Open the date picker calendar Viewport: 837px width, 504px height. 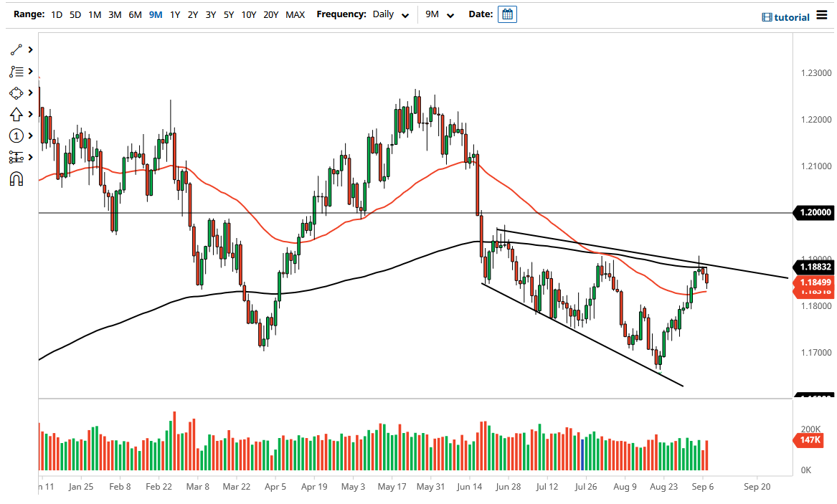507,14
